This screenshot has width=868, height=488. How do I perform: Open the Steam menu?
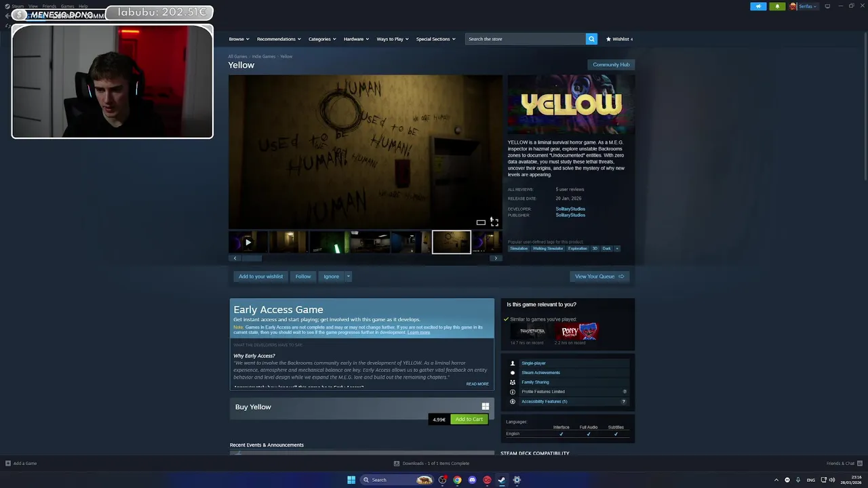(x=18, y=6)
